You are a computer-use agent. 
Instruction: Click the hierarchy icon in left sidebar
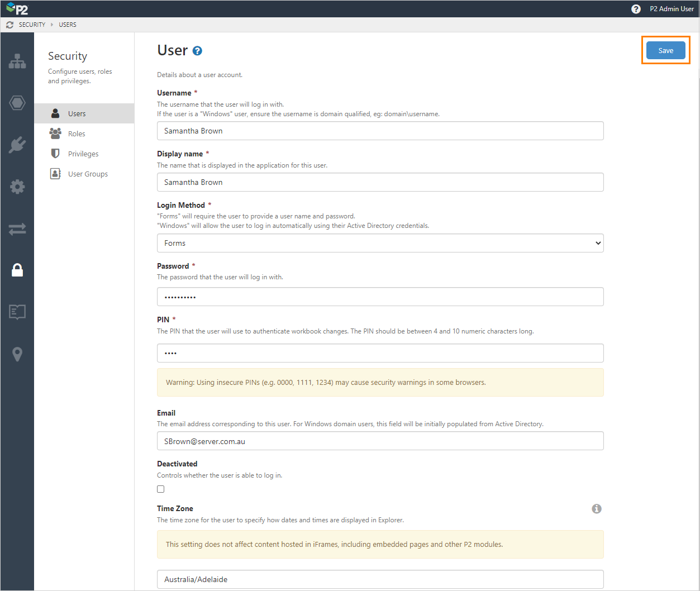click(x=17, y=61)
